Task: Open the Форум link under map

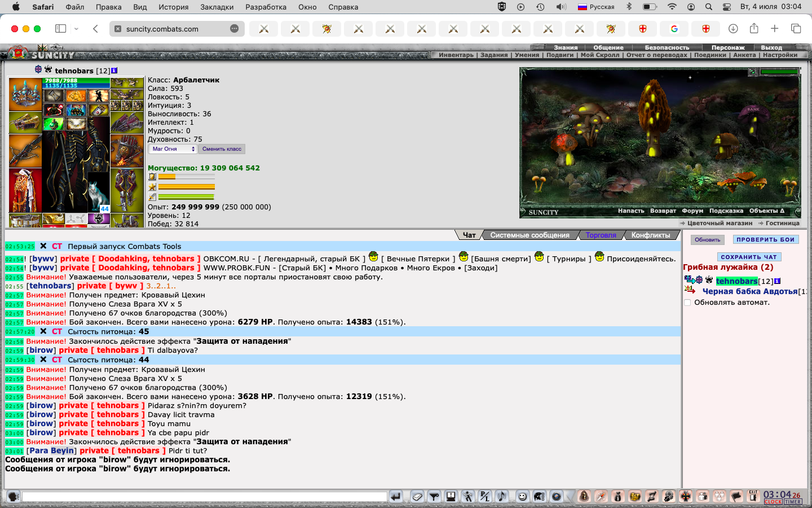Action: coord(692,211)
